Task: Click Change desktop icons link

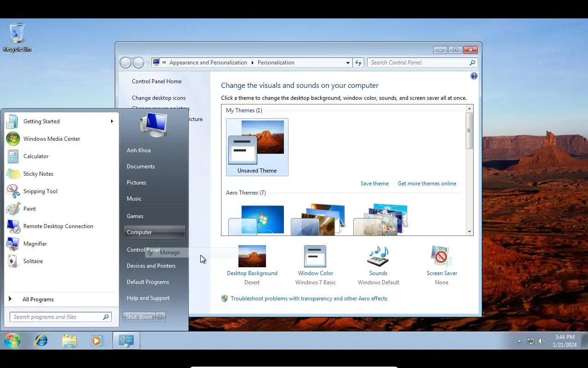Action: [159, 98]
